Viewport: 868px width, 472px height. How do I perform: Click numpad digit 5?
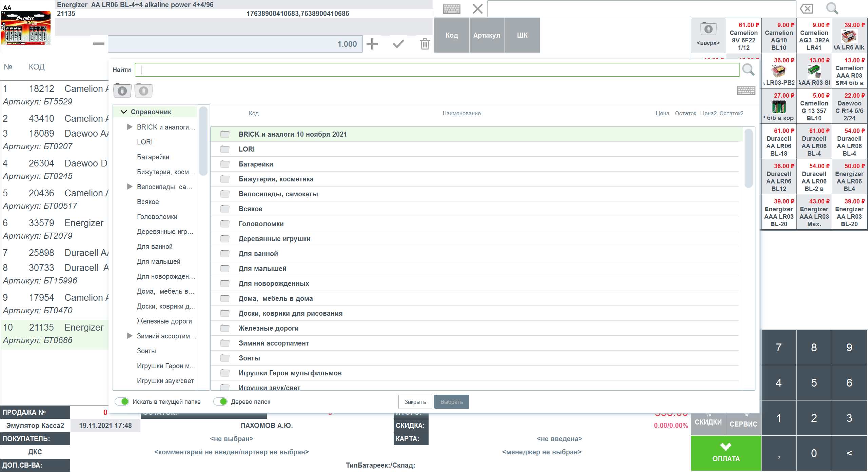pos(814,382)
